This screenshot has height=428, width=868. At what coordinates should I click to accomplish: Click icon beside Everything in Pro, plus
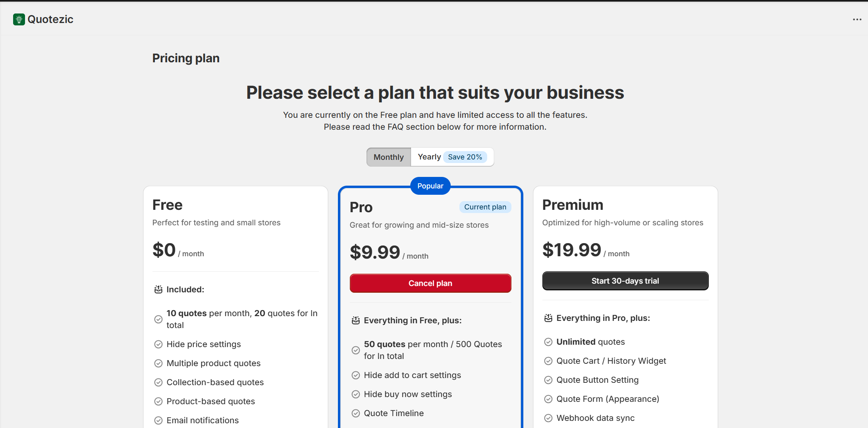[x=548, y=318]
